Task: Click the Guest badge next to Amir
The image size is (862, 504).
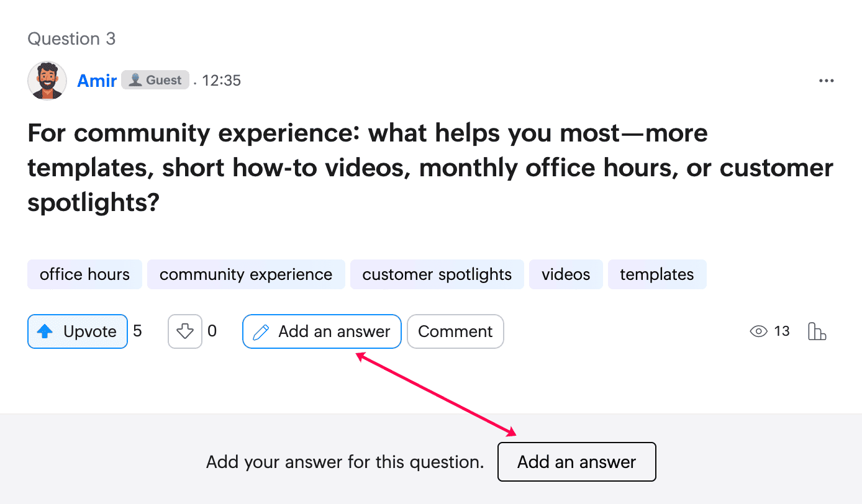Action: point(155,80)
